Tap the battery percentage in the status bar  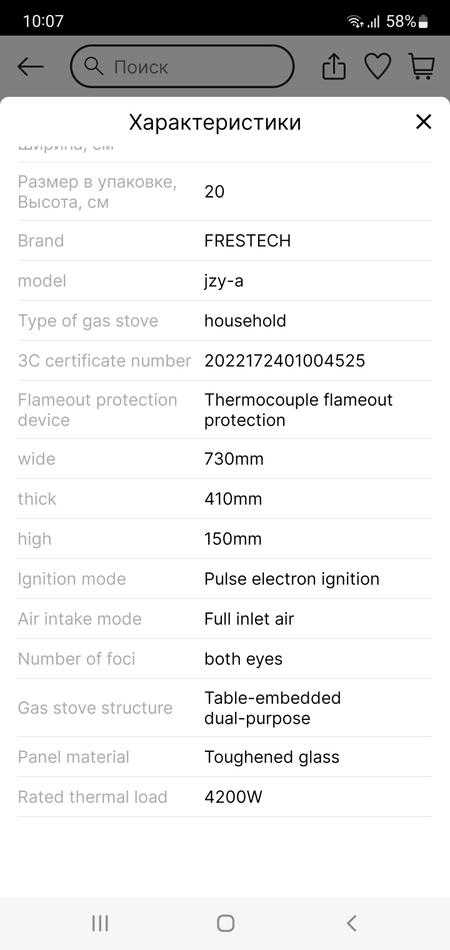click(401, 21)
